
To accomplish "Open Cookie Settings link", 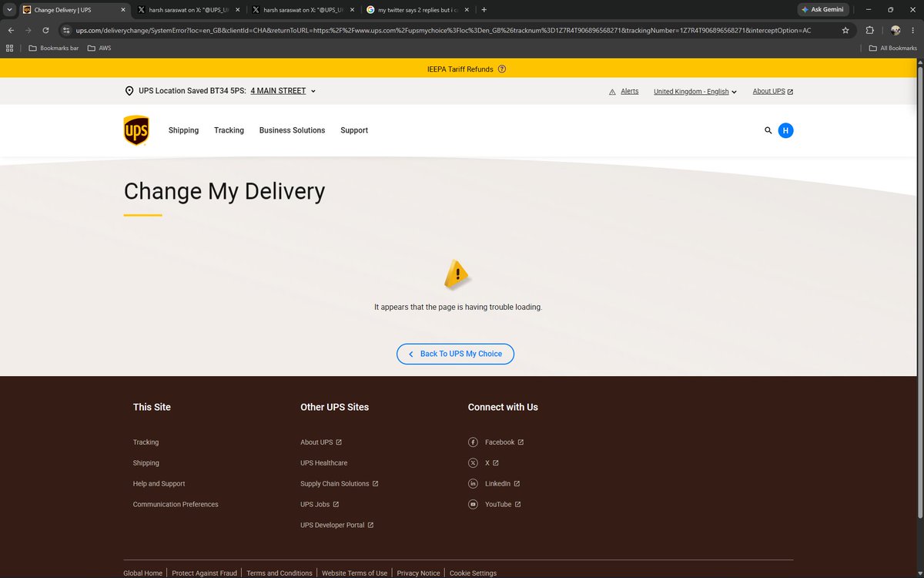I will point(473,573).
